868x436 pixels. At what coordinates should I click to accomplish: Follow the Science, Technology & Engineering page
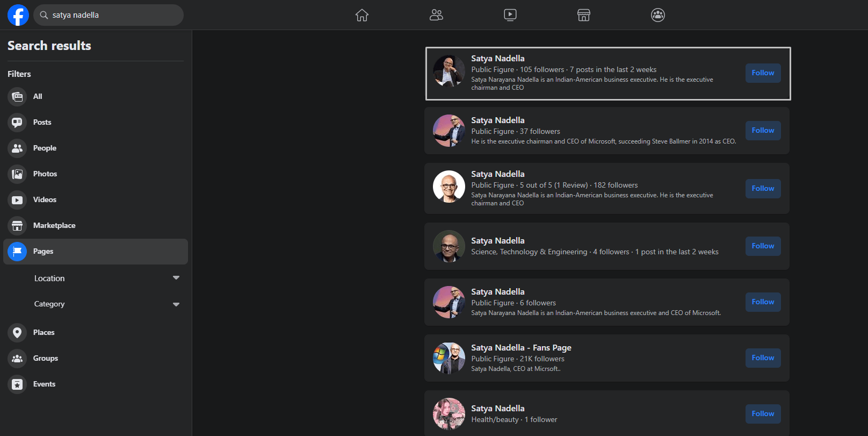click(x=763, y=246)
